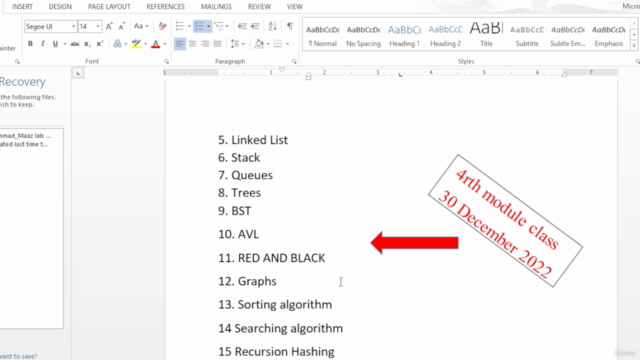Open the PAGE LAYOUT tab
This screenshot has height=360, width=640.
coord(109,7)
